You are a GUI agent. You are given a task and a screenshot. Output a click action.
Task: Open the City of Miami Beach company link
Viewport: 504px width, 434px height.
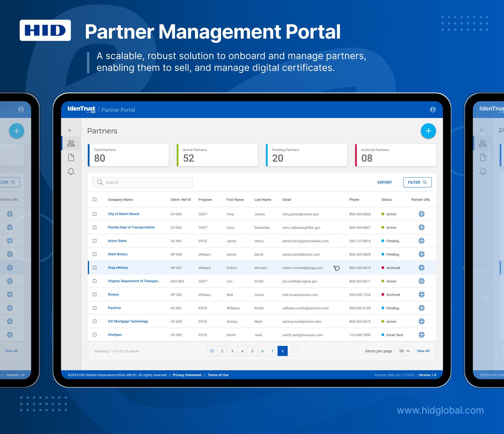(x=123, y=214)
